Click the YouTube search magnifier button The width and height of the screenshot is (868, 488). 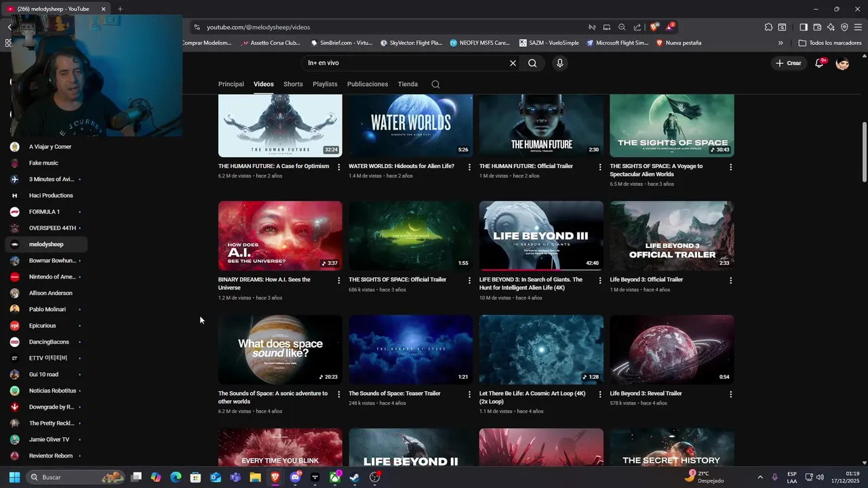(x=532, y=63)
